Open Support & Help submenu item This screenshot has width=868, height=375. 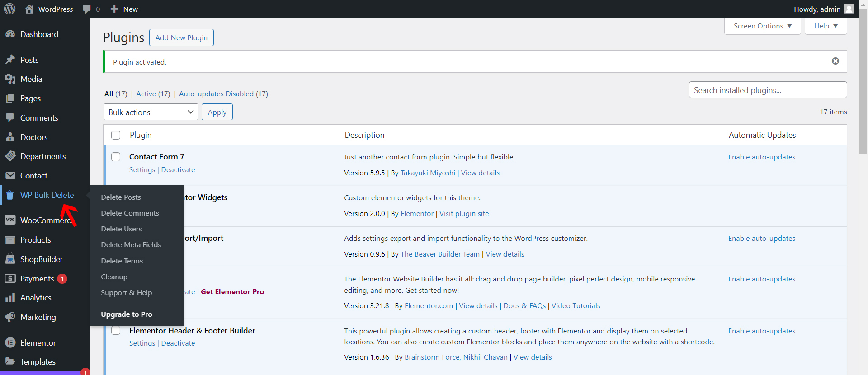[x=127, y=293]
